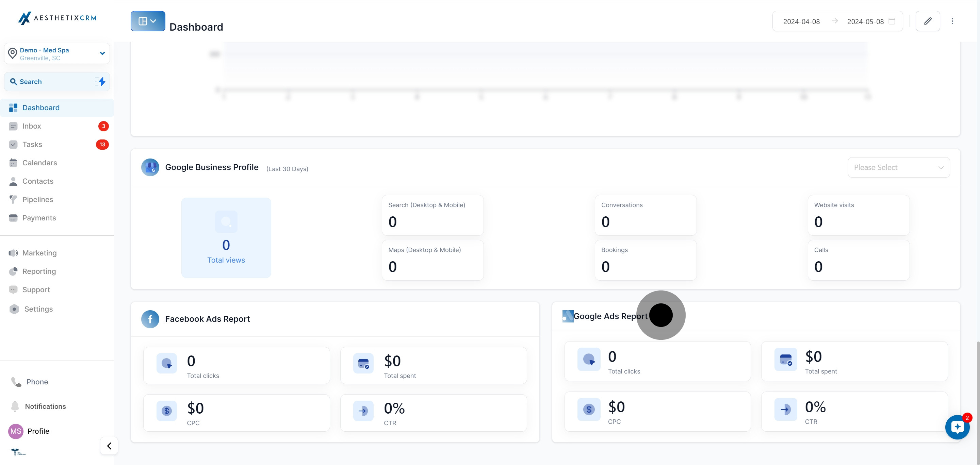This screenshot has width=980, height=465.
Task: Navigate to Reporting section
Action: point(39,271)
